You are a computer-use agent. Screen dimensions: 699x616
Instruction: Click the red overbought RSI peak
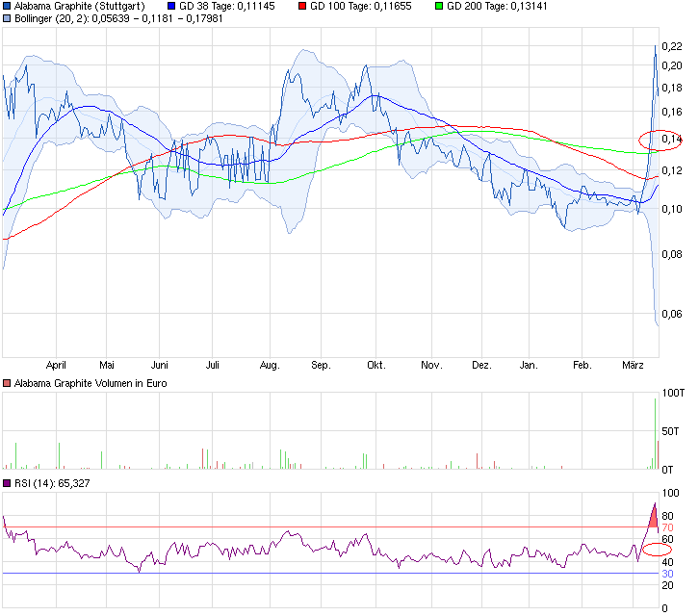[x=654, y=517]
